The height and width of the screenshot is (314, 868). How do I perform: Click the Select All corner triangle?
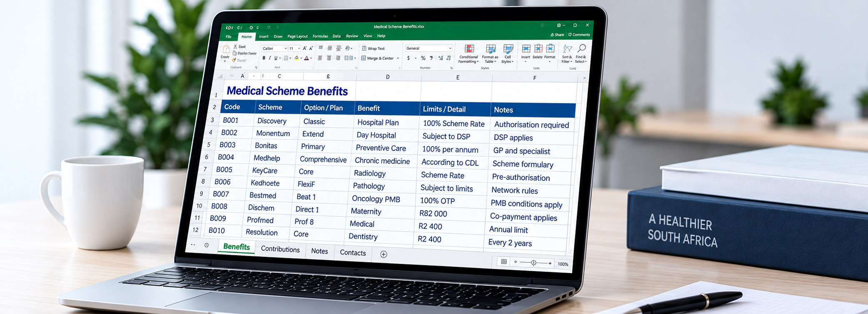click(220, 76)
